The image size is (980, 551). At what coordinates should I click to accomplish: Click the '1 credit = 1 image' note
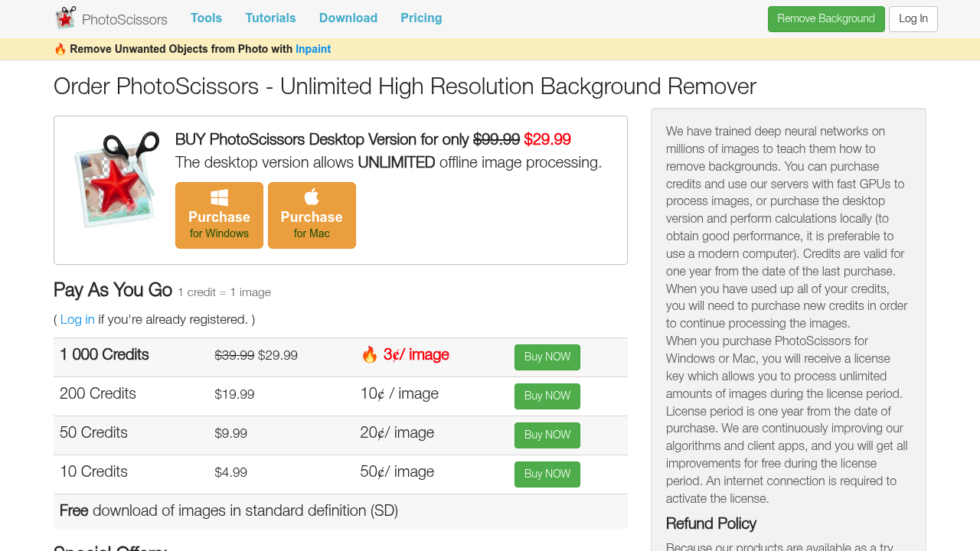(x=224, y=292)
